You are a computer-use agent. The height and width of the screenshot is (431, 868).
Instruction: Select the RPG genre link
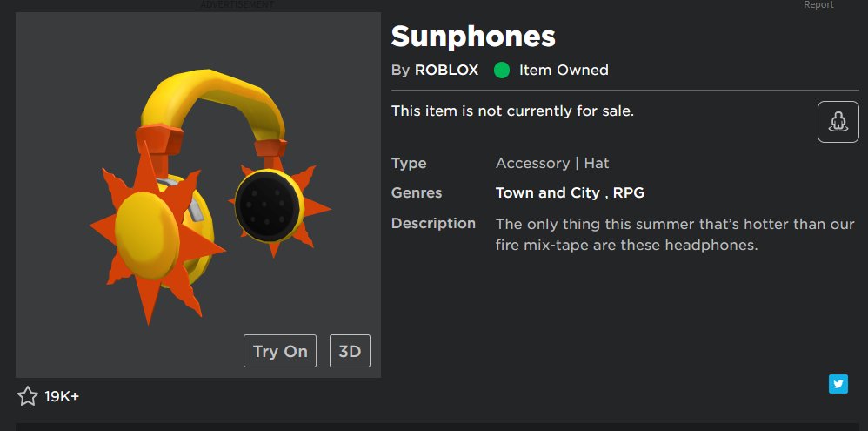629,192
